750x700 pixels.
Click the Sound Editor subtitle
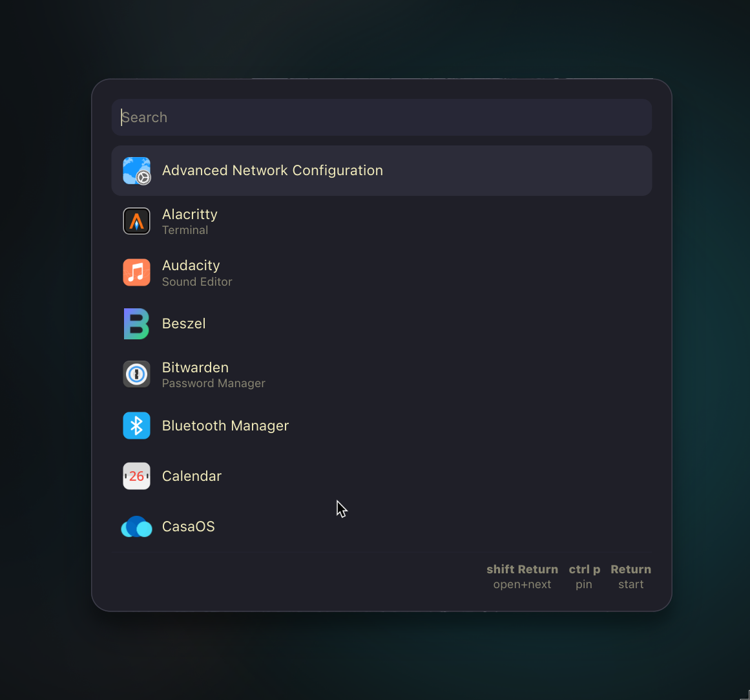[197, 282]
